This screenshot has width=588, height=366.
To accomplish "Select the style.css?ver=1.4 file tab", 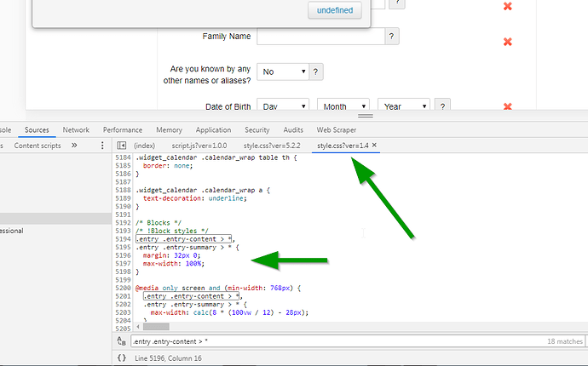I will 343,146.
